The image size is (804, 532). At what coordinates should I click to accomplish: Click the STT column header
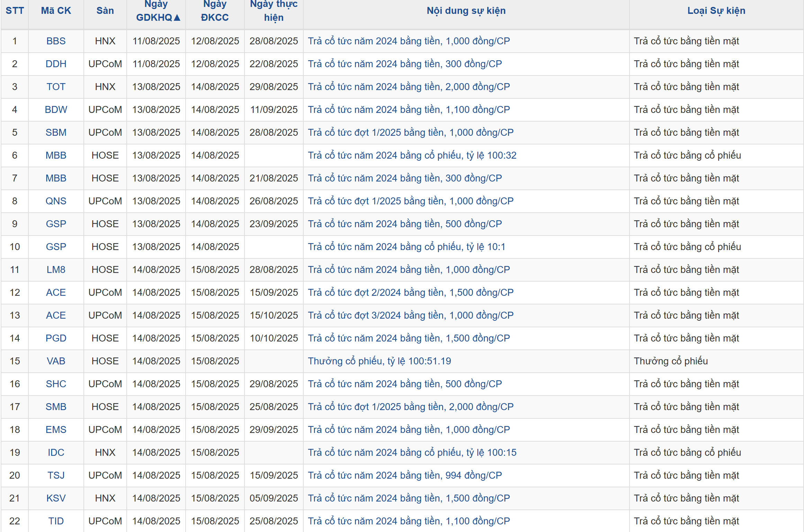15,11
